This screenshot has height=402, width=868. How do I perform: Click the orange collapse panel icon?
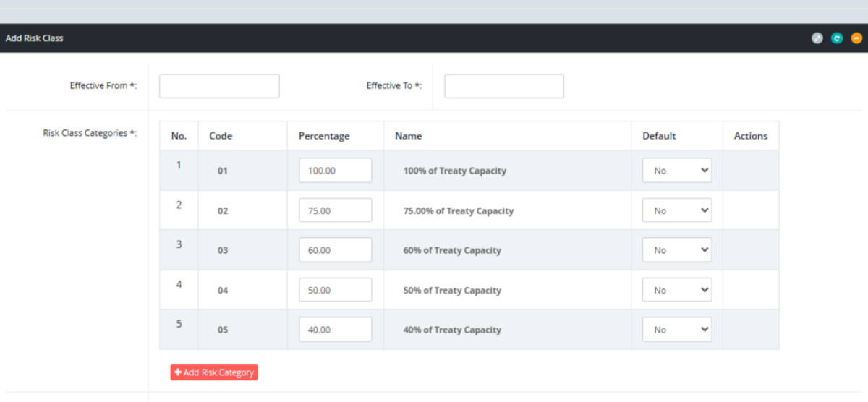(x=856, y=38)
